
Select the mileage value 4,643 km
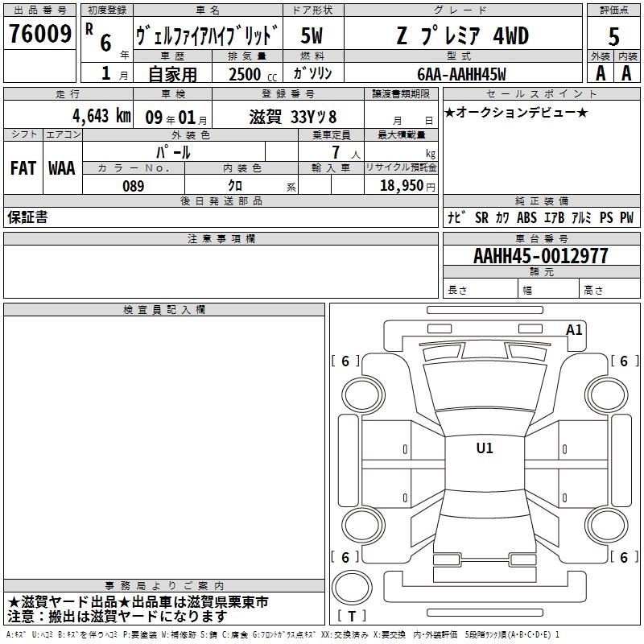[101, 116]
